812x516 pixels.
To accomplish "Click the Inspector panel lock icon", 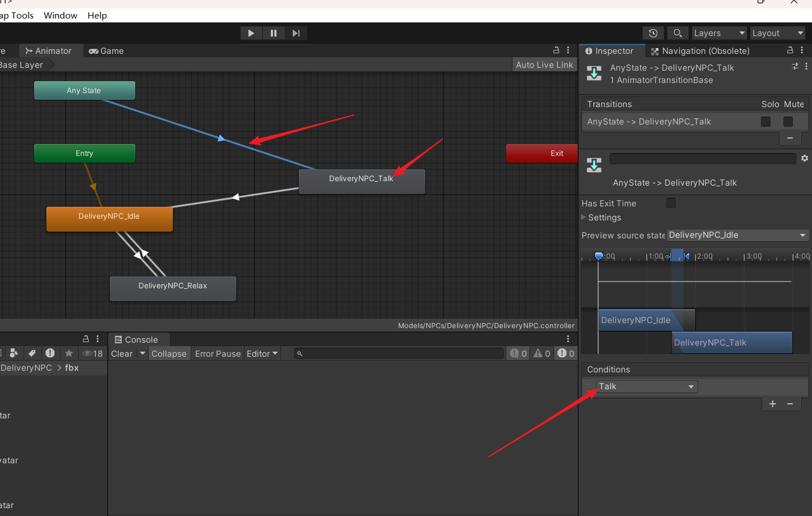I will point(790,50).
